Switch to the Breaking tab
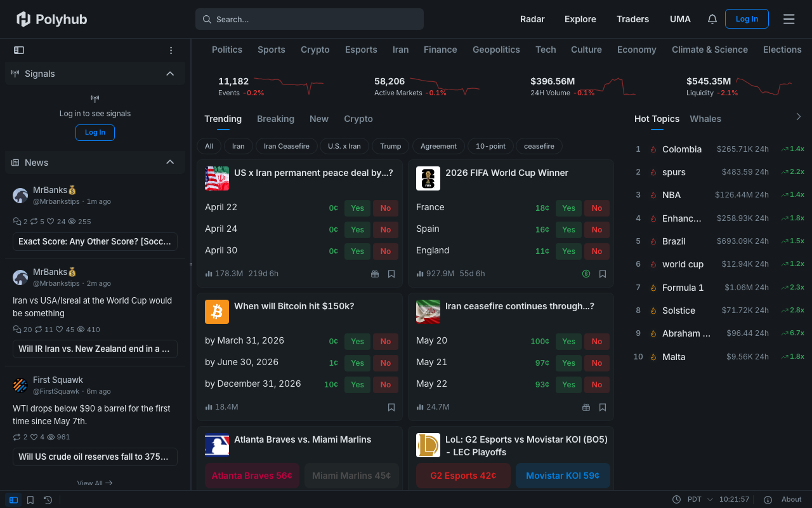 [275, 119]
